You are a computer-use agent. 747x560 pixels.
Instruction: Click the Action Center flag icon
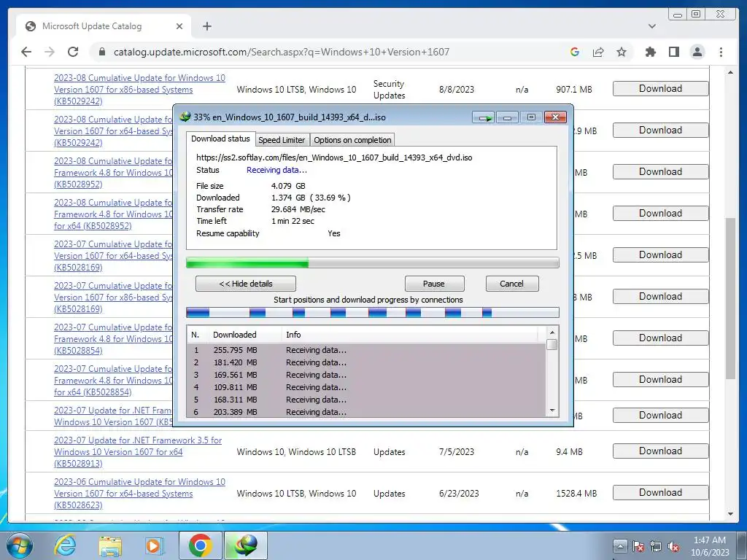[638, 546]
